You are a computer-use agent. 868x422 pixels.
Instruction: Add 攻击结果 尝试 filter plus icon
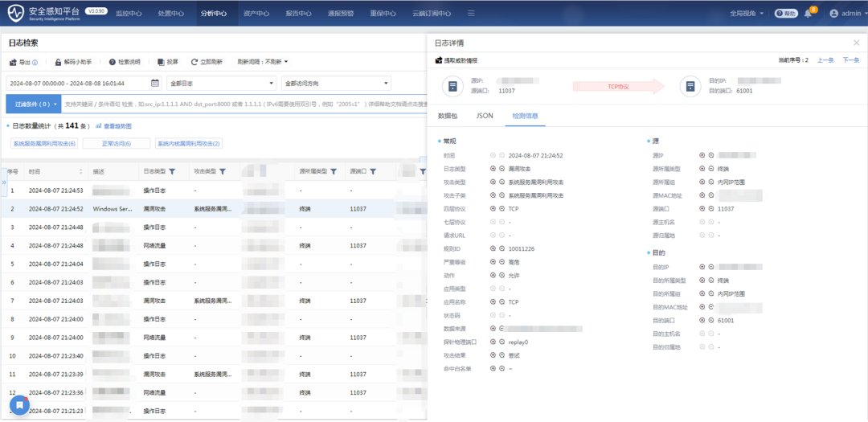[x=493, y=355]
